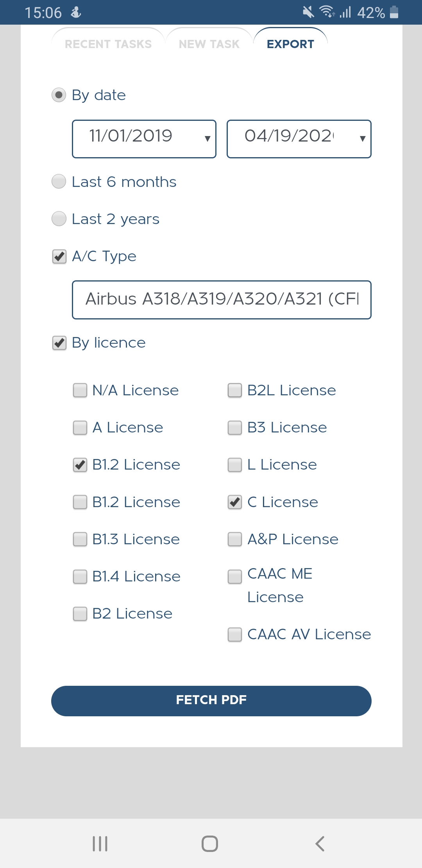
Task: Check the CAAC AV License box
Action: pyautogui.click(x=235, y=634)
